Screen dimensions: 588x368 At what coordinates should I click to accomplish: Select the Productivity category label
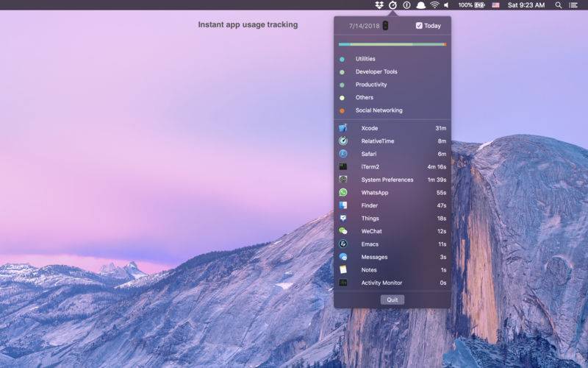(371, 85)
